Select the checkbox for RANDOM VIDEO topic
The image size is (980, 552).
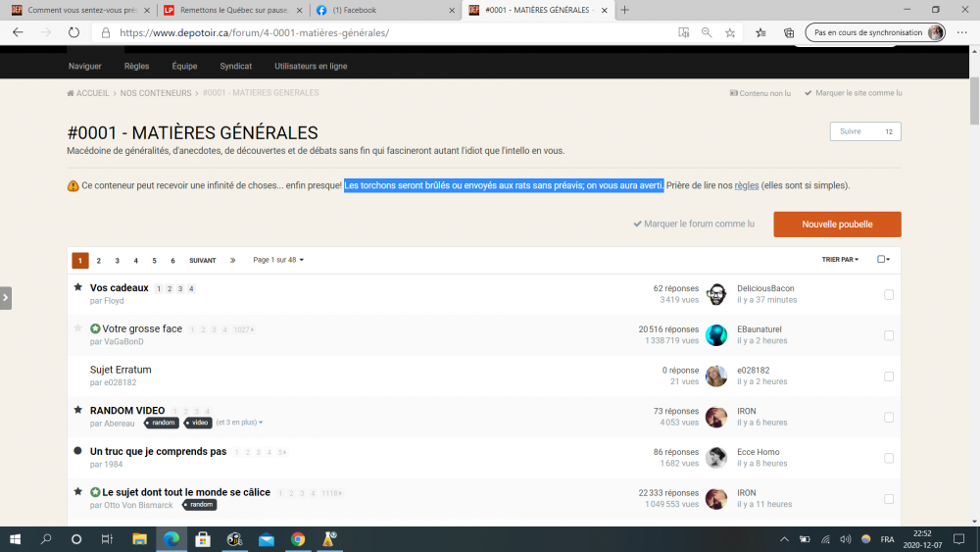coord(889,417)
